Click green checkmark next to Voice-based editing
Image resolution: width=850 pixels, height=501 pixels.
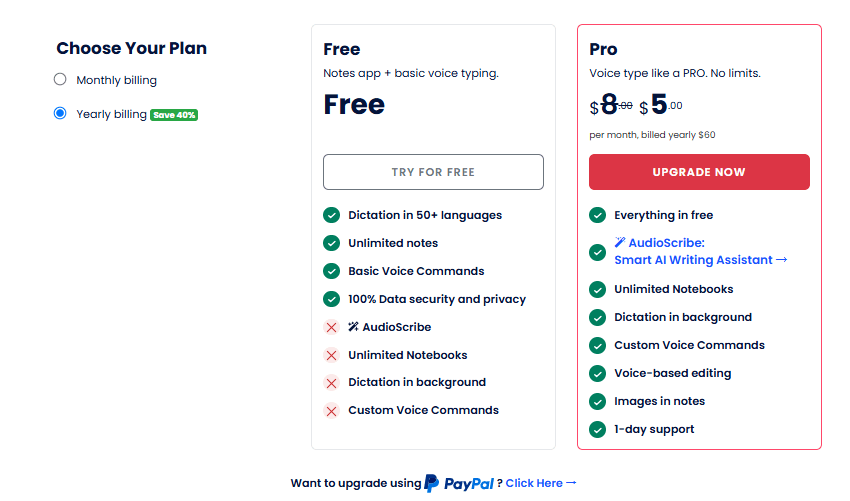[x=597, y=373]
